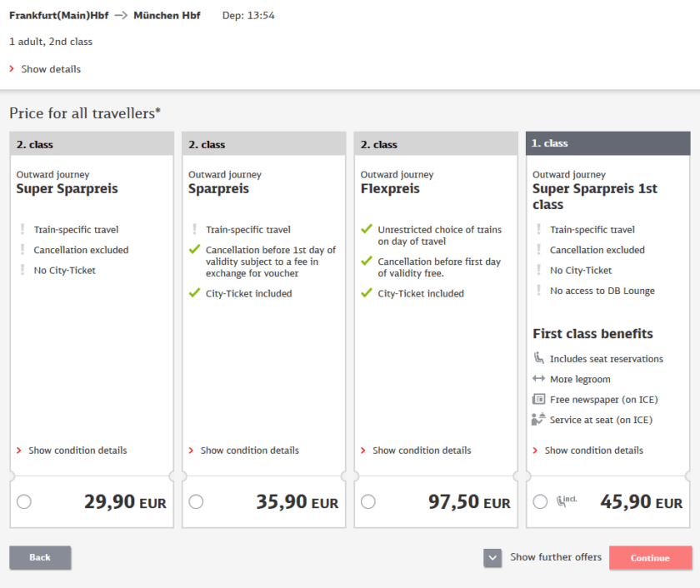Image resolution: width=700 pixels, height=588 pixels.
Task: Click the seat reservation icon under First class benefits
Action: coord(538,359)
